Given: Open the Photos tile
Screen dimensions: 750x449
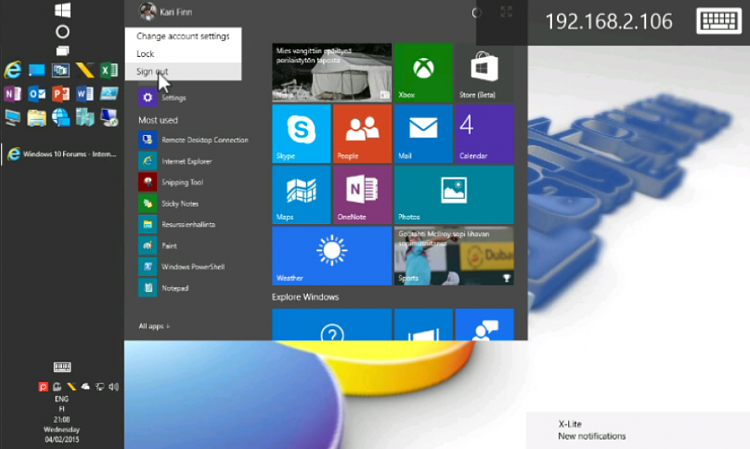Looking at the screenshot, I should point(454,195).
